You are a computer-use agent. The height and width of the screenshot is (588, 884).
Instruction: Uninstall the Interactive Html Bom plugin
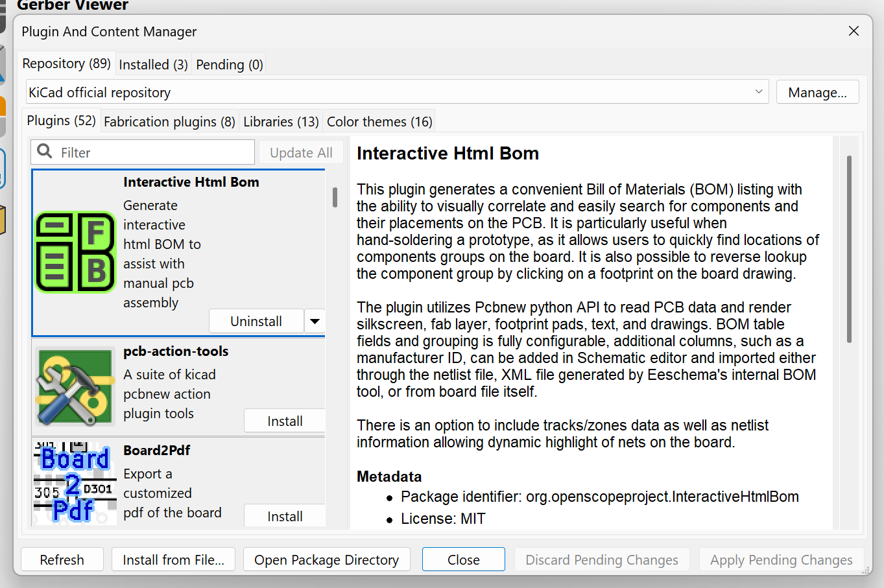click(x=256, y=321)
